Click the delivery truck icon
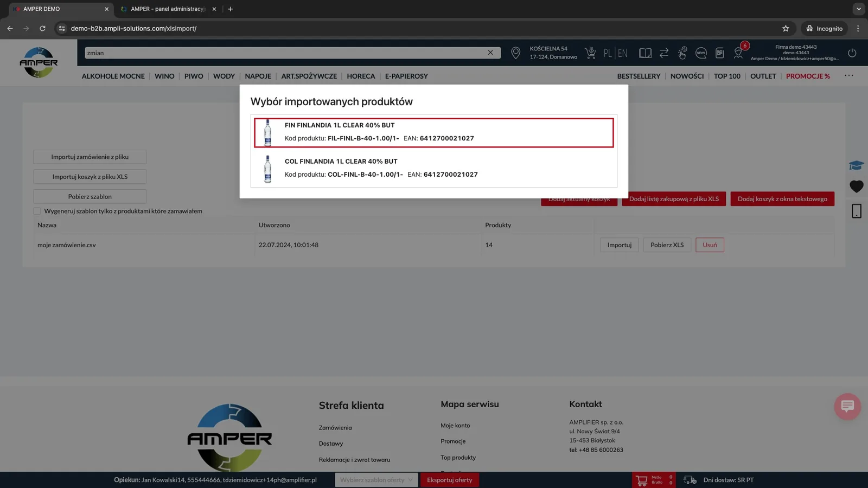Viewport: 868px width, 488px height. coord(690,480)
